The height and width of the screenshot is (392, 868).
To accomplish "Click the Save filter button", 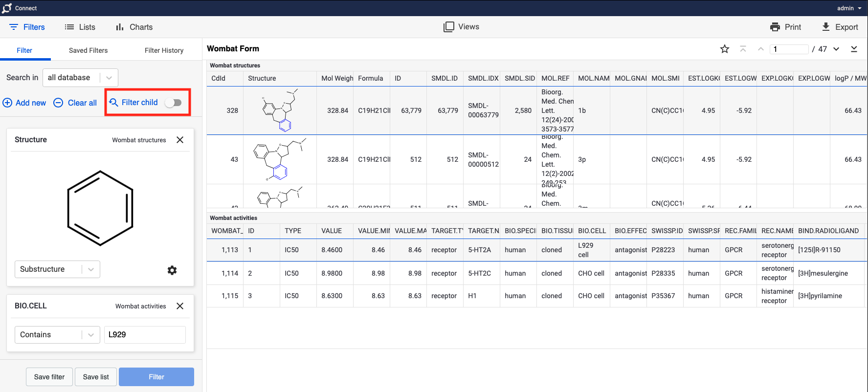I will point(49,377).
